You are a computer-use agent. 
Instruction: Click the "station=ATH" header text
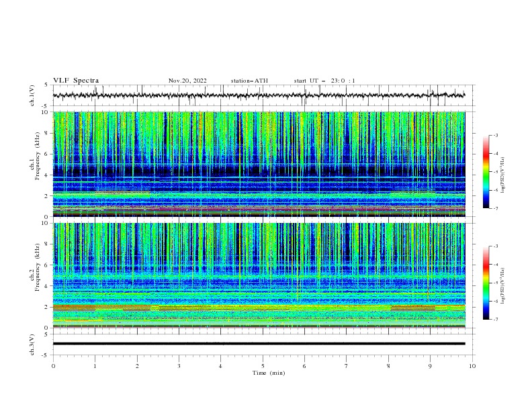pyautogui.click(x=249, y=81)
